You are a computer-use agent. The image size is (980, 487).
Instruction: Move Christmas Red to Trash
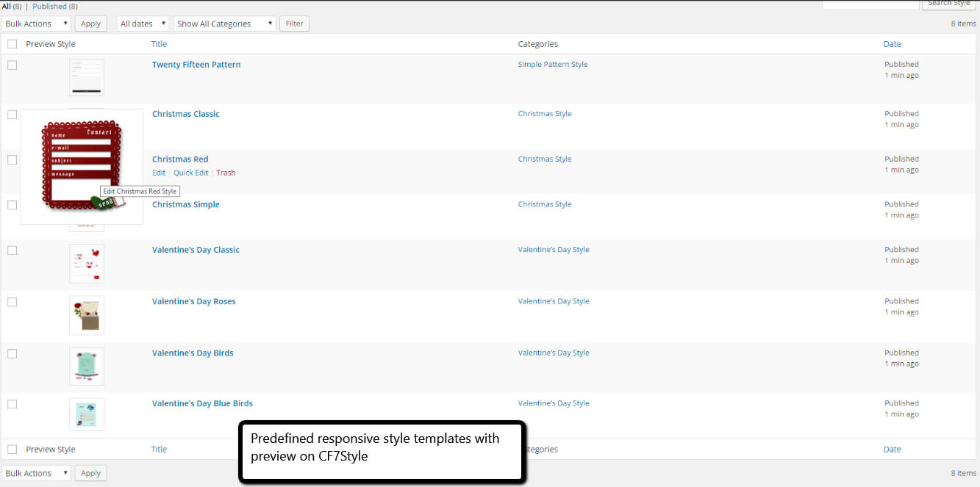226,173
